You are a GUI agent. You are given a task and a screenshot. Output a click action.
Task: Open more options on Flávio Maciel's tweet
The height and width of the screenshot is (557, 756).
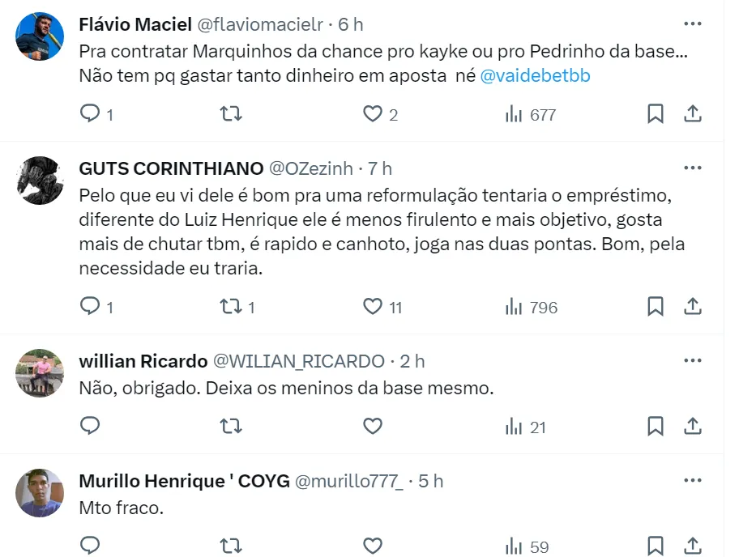tap(693, 23)
